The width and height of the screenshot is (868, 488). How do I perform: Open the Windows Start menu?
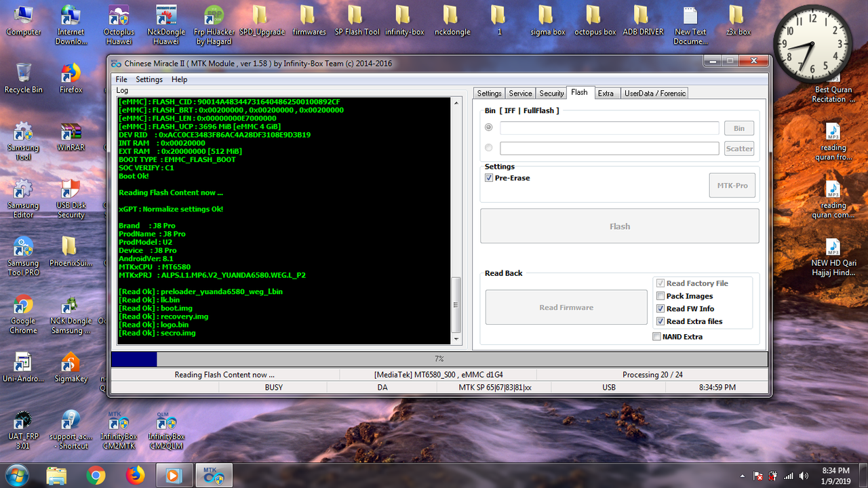coord(16,475)
